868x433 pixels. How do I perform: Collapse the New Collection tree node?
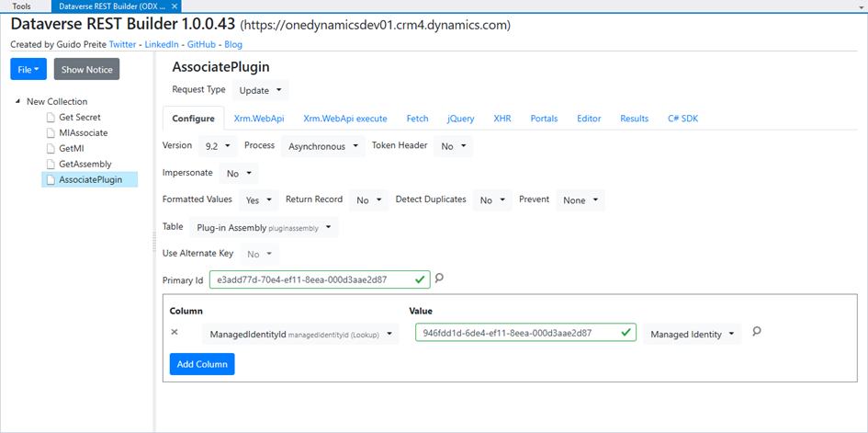[x=17, y=102]
